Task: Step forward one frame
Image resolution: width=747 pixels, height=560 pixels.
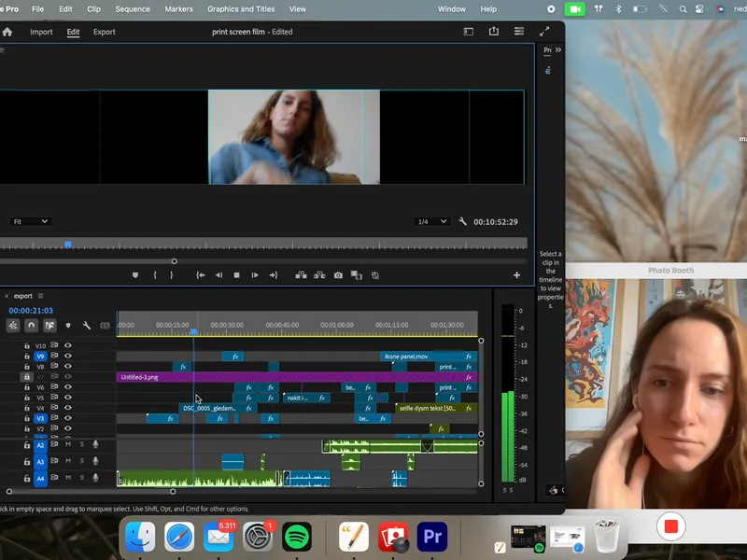Action: click(255, 275)
